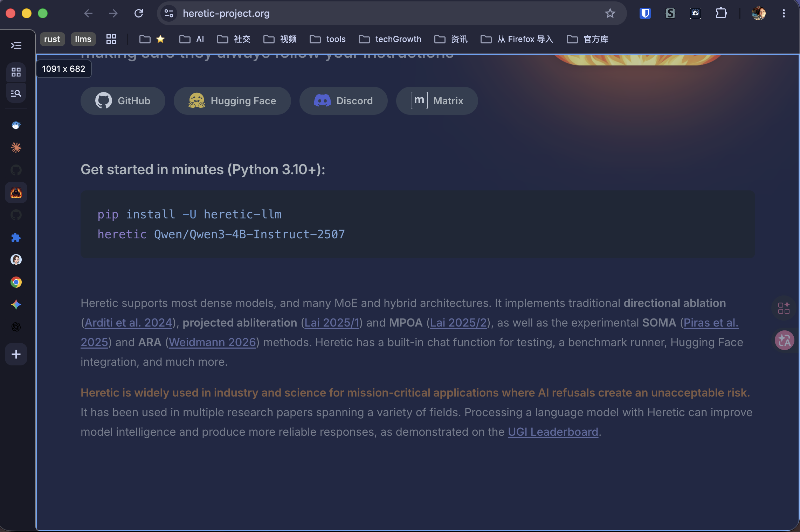Open the screenshot camera extension
Screen dimensions: 800x532
coord(696,13)
